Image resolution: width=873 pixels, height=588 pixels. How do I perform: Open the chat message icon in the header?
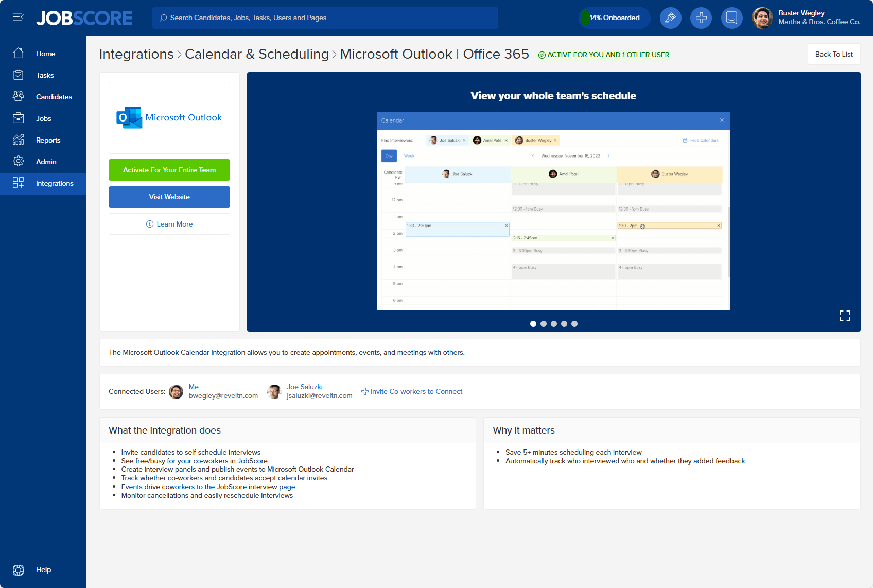pyautogui.click(x=731, y=18)
